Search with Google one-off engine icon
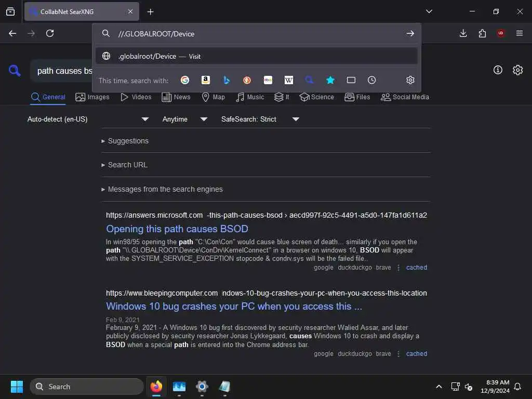The image size is (532, 399). coord(185,80)
